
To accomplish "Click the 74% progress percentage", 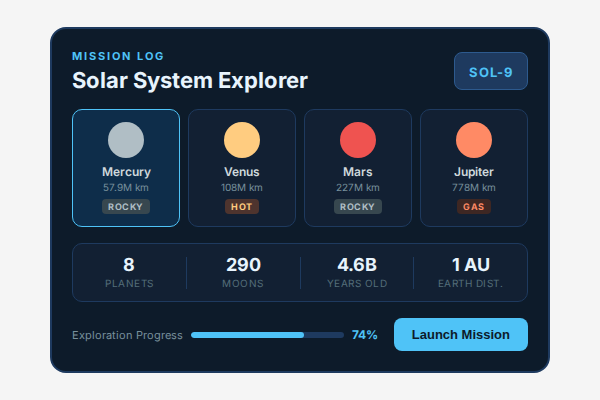I will coord(365,335).
